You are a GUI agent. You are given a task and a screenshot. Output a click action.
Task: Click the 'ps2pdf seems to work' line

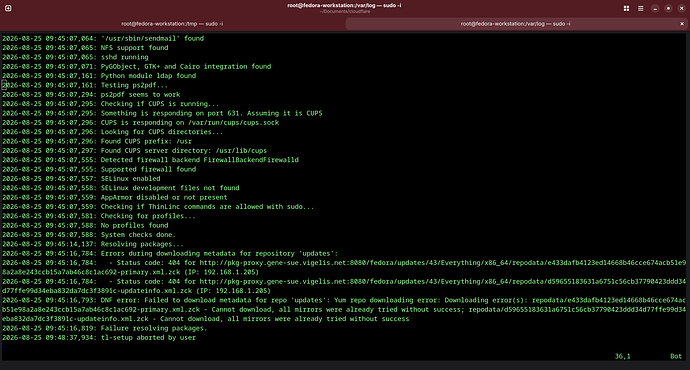91,94
